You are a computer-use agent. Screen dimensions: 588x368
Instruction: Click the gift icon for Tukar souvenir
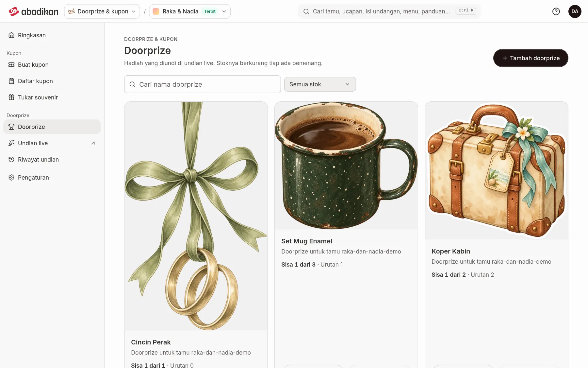[11, 97]
